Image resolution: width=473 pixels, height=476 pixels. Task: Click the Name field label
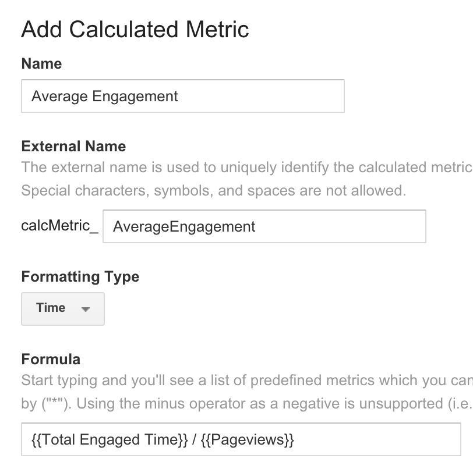[41, 64]
